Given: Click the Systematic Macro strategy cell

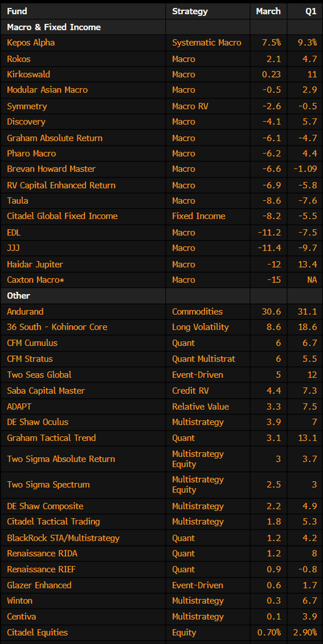Looking at the screenshot, I should click(x=207, y=42).
